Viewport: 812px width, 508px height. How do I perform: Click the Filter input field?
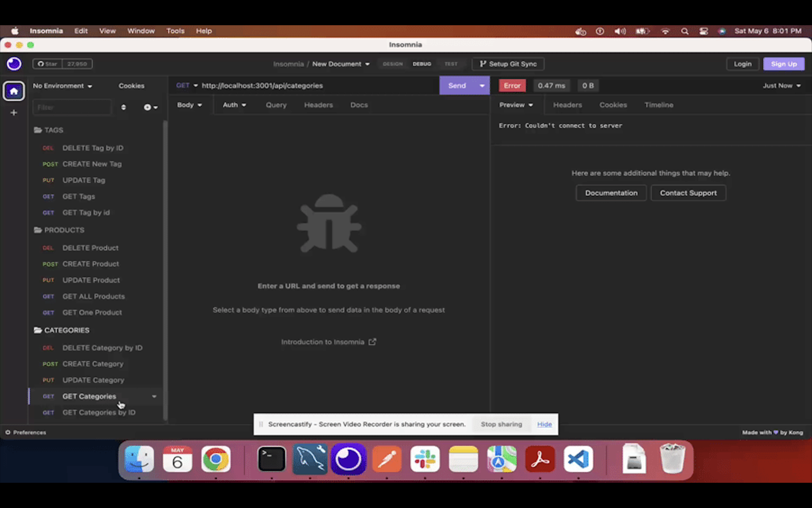coord(72,108)
